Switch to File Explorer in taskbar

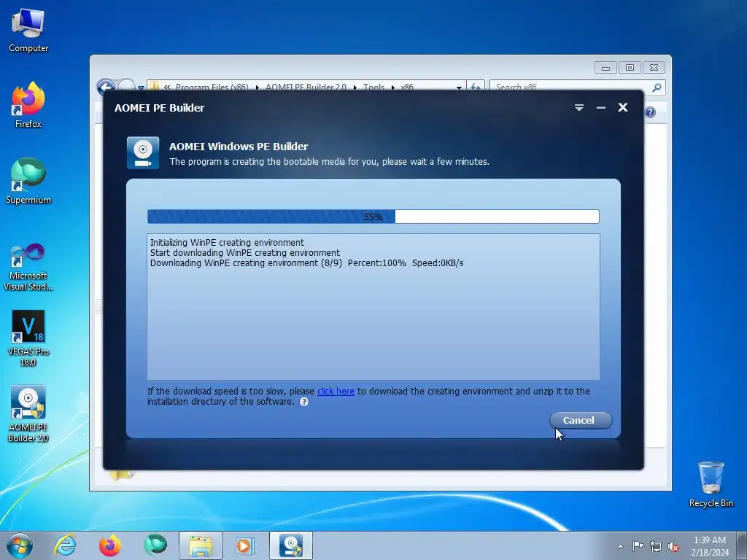click(200, 545)
